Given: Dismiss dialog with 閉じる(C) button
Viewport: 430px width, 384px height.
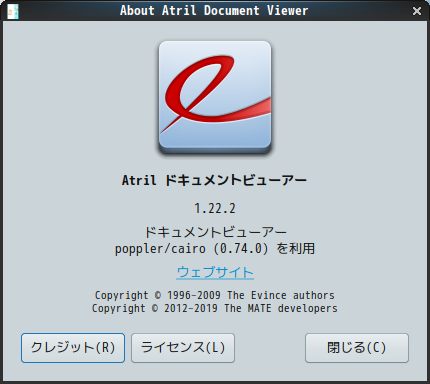Looking at the screenshot, I should tap(357, 348).
